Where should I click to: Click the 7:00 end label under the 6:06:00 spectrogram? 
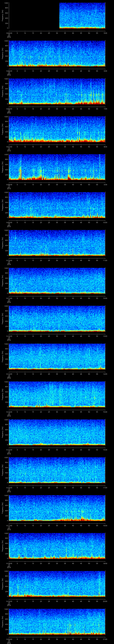[105, 109]
